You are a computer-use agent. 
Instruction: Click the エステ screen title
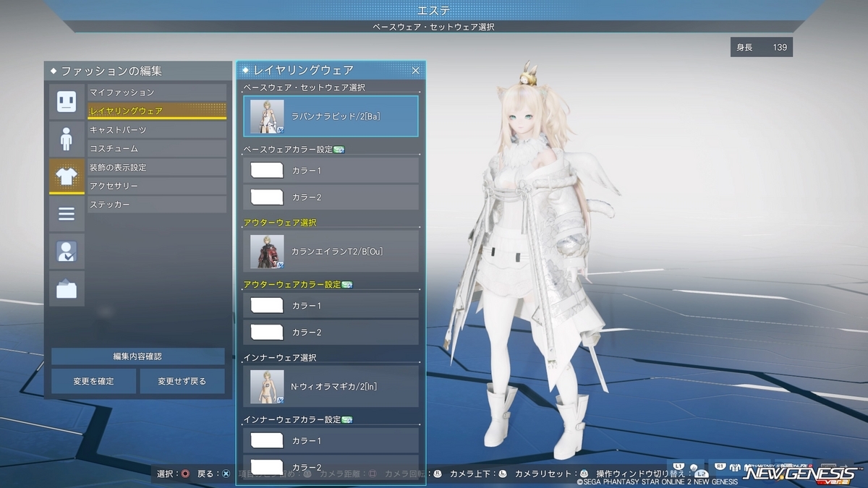pos(434,10)
